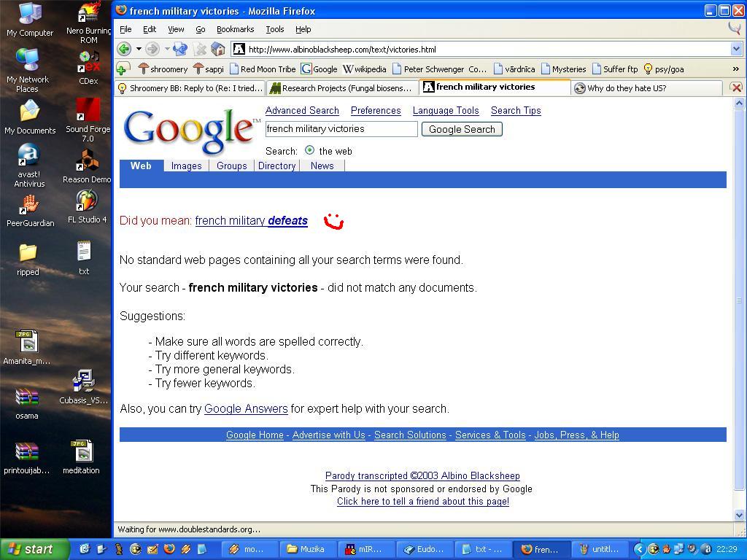Open the psy/goa bookmark
This screenshot has height=560, width=747.
(x=664, y=69)
